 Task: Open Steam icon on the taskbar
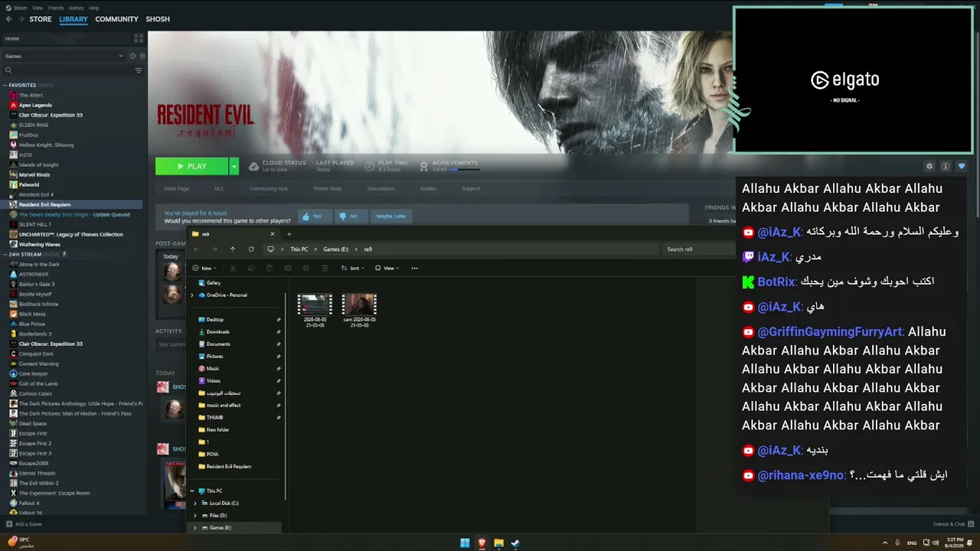click(x=515, y=543)
